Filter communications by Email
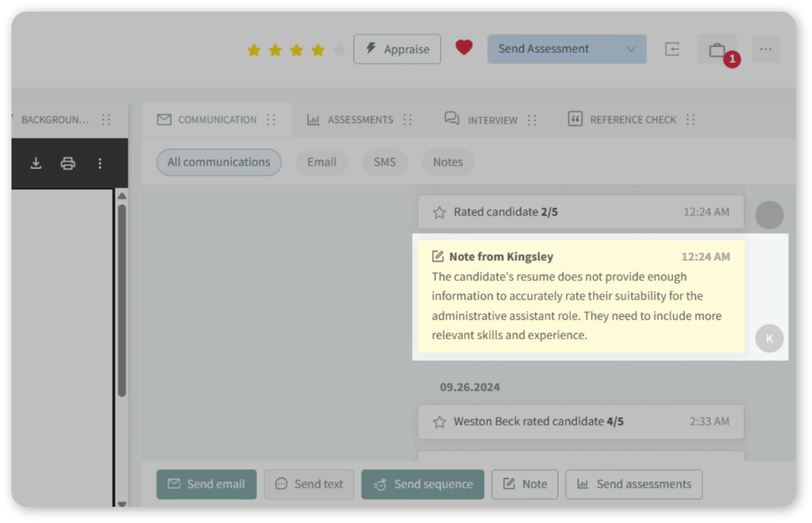 322,162
